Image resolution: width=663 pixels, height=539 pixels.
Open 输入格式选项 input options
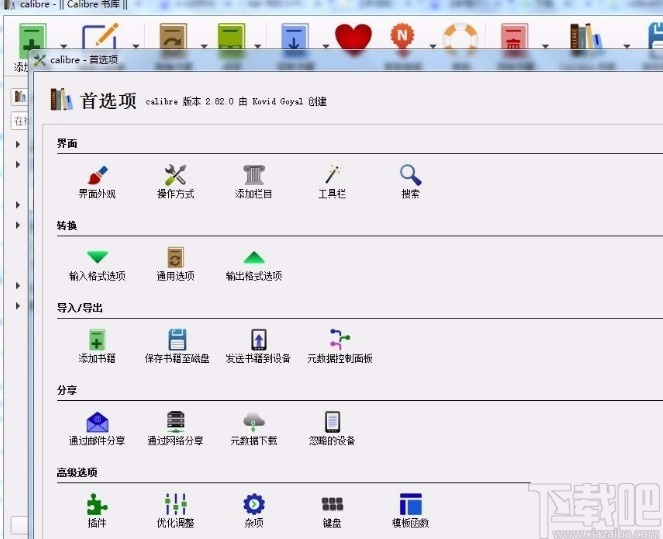click(x=97, y=265)
